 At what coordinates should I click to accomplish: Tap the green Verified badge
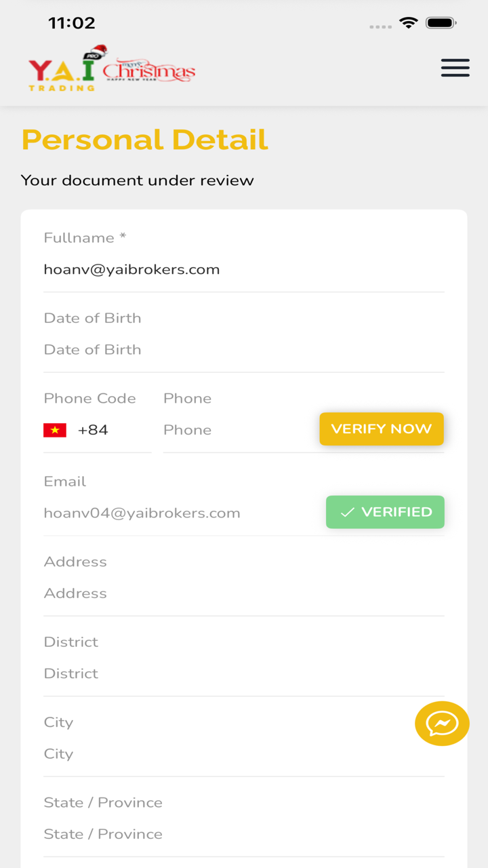pyautogui.click(x=385, y=512)
